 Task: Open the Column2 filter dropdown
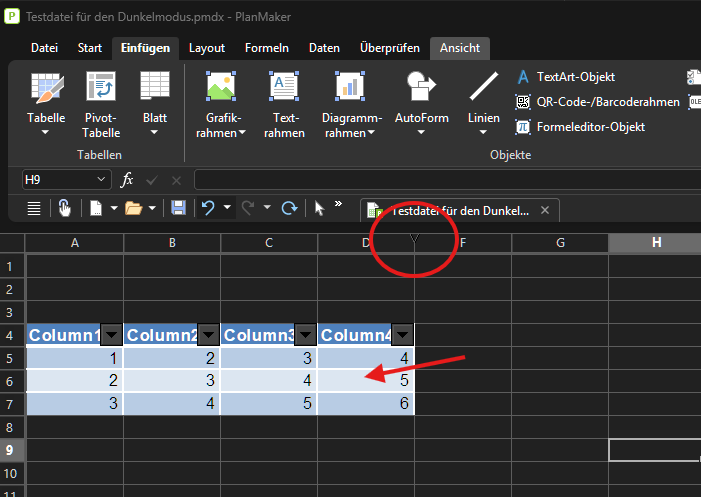pos(208,335)
